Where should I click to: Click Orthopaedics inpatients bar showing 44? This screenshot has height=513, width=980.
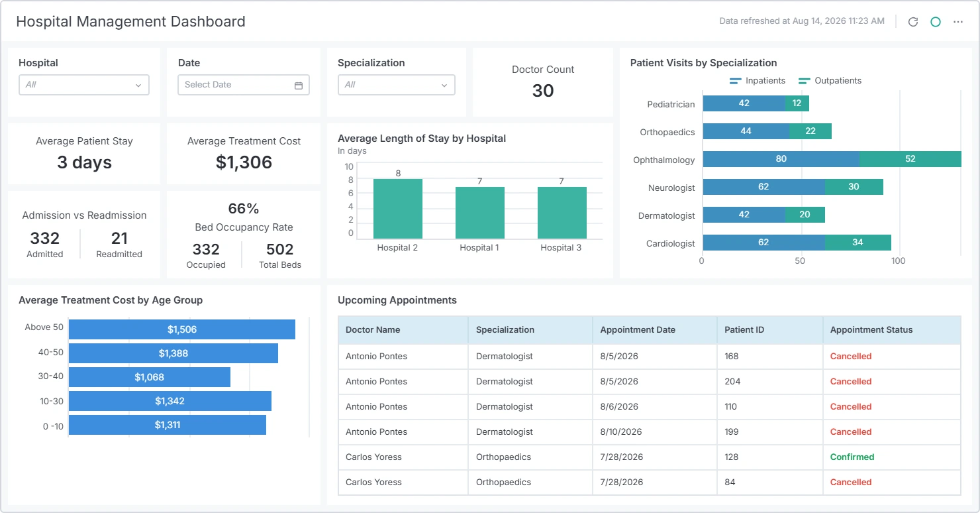746,131
